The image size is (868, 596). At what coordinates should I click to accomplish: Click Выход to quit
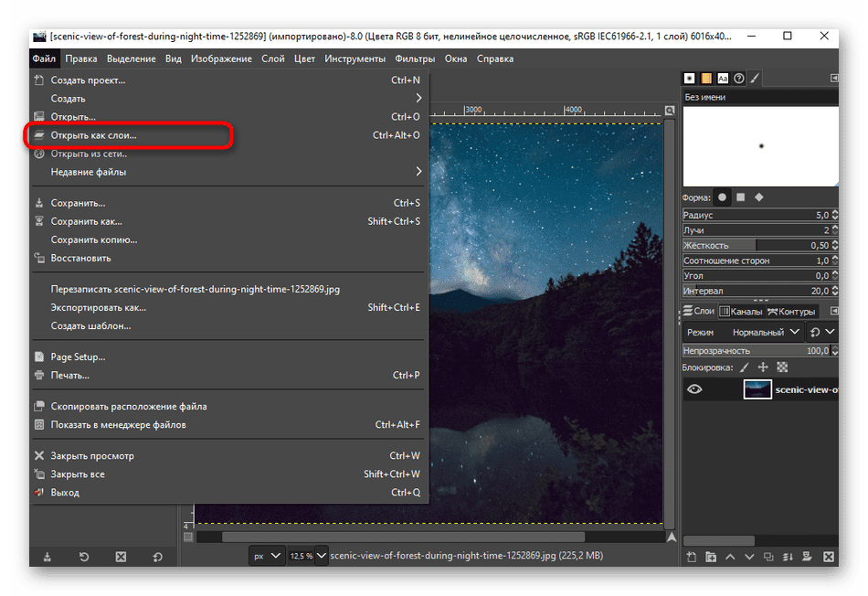229,493
